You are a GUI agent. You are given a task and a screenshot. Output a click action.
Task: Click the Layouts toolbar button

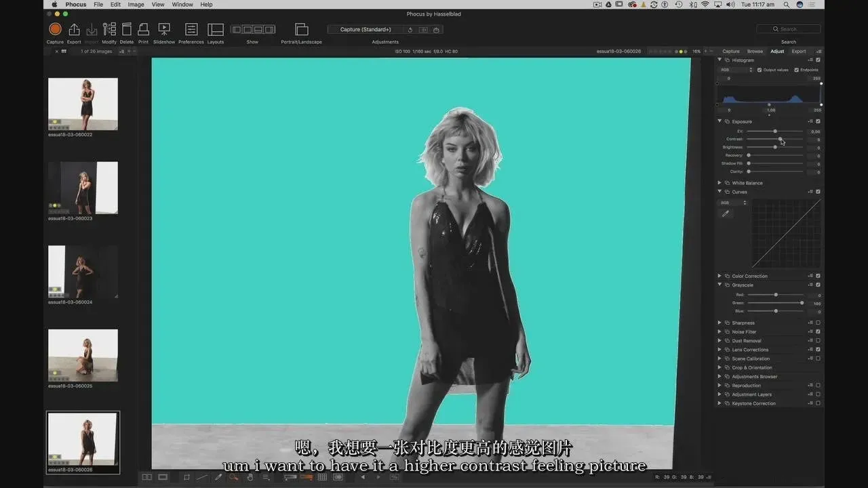pos(216,29)
